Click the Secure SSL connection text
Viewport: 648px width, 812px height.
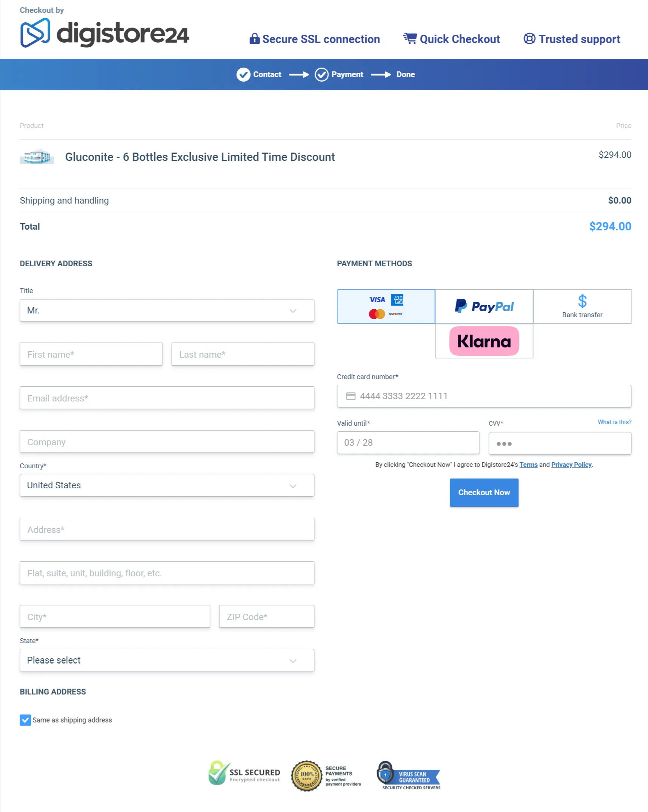(321, 39)
